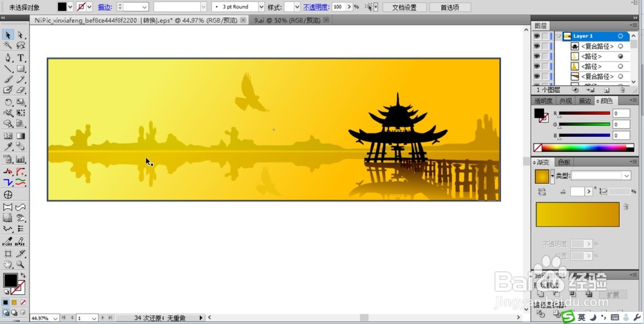Select the Column Graph tool
The image size is (644, 324).
coord(21,159)
